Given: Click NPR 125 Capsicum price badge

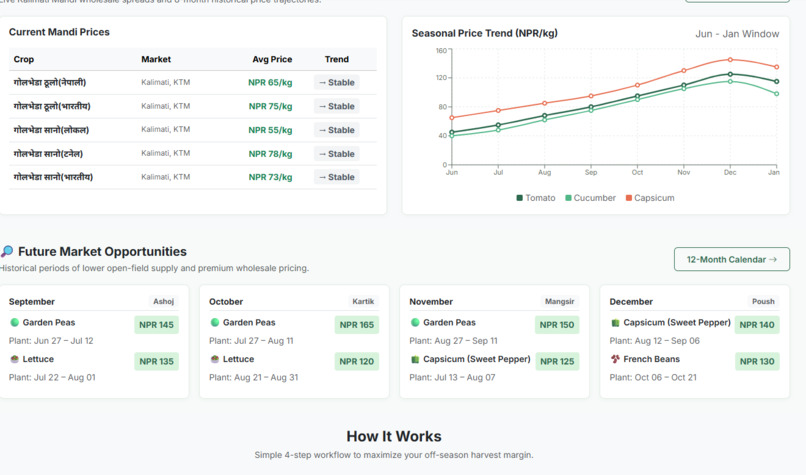Looking at the screenshot, I should [557, 361].
